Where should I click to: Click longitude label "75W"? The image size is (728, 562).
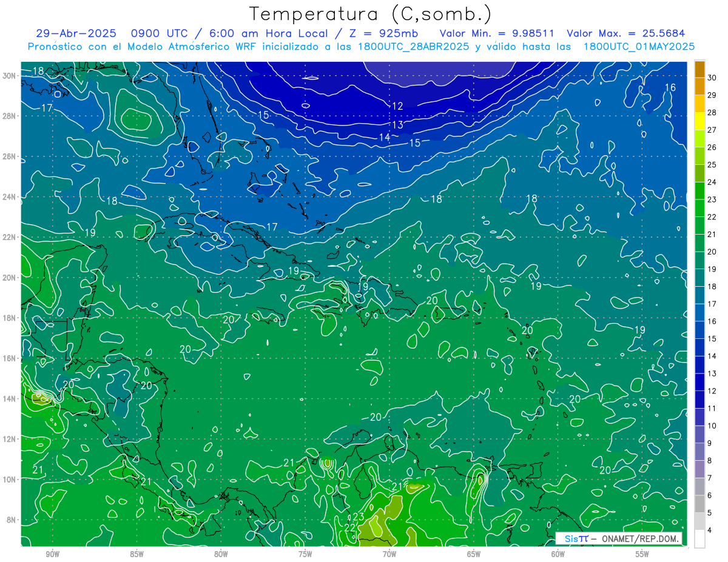point(305,554)
